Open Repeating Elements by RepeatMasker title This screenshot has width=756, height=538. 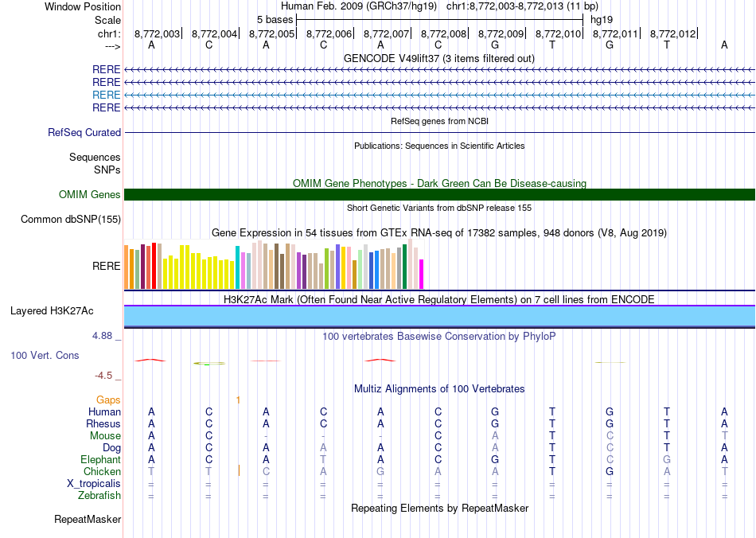[x=439, y=508]
